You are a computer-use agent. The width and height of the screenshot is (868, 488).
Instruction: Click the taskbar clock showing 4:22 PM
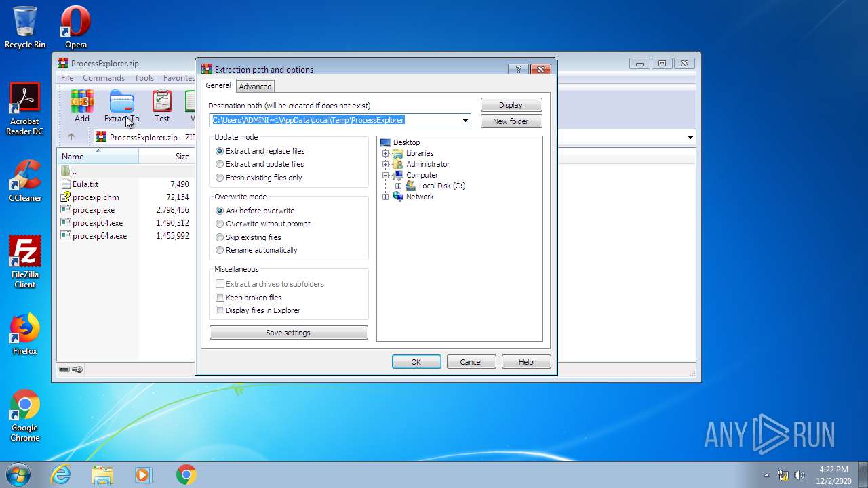[x=833, y=475]
